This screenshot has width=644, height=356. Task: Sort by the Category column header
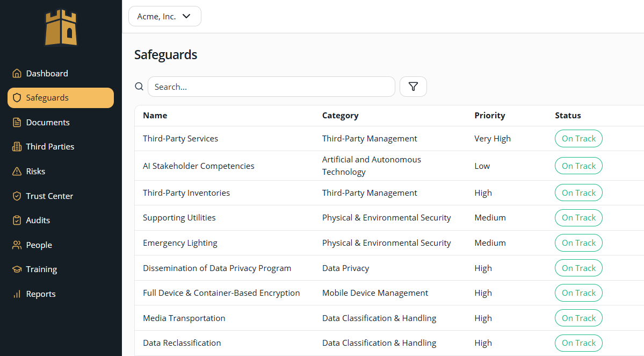pyautogui.click(x=340, y=115)
